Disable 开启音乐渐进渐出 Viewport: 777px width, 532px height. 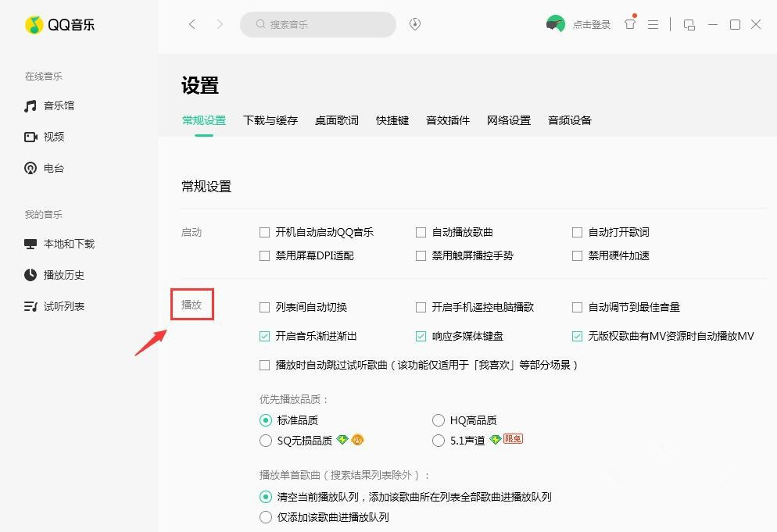pyautogui.click(x=265, y=335)
